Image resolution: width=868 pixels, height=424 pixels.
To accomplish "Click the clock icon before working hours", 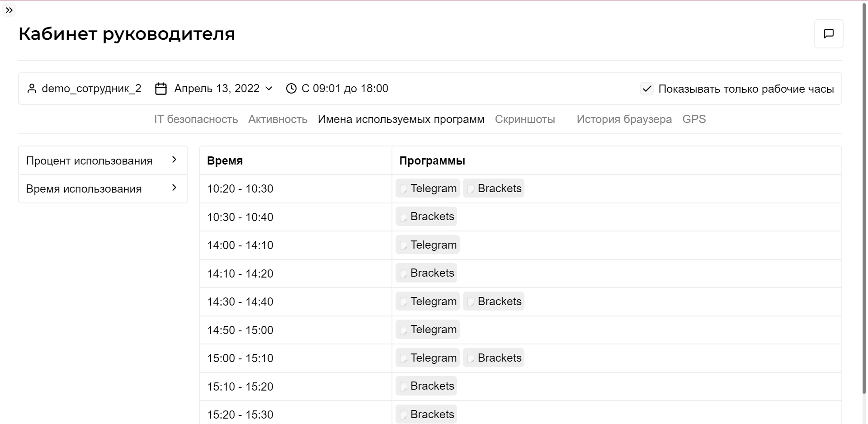I will click(291, 89).
